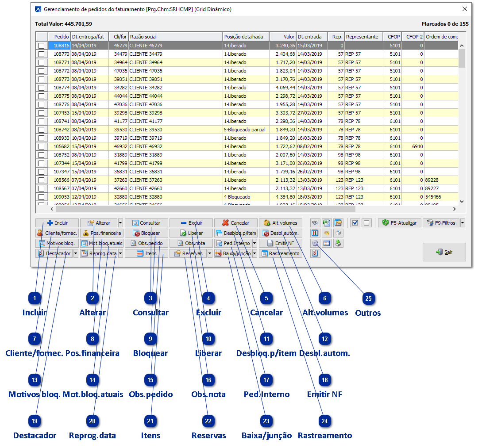The height and width of the screenshot is (448, 482).
Task: Click the Sair exit button
Action: (444, 252)
